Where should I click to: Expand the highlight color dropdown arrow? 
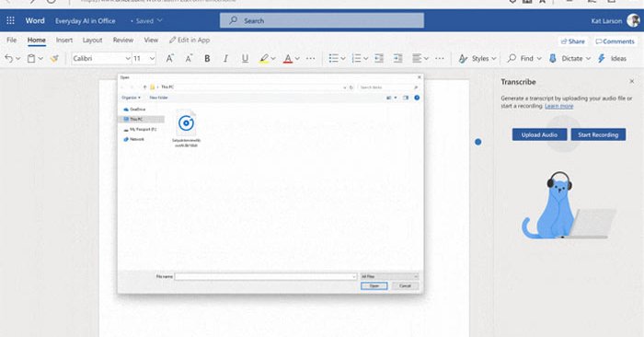click(273, 59)
